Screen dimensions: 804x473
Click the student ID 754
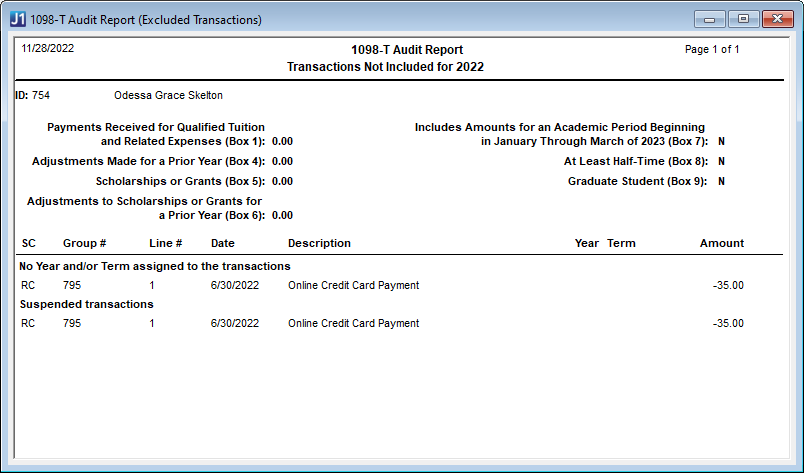[x=41, y=95]
